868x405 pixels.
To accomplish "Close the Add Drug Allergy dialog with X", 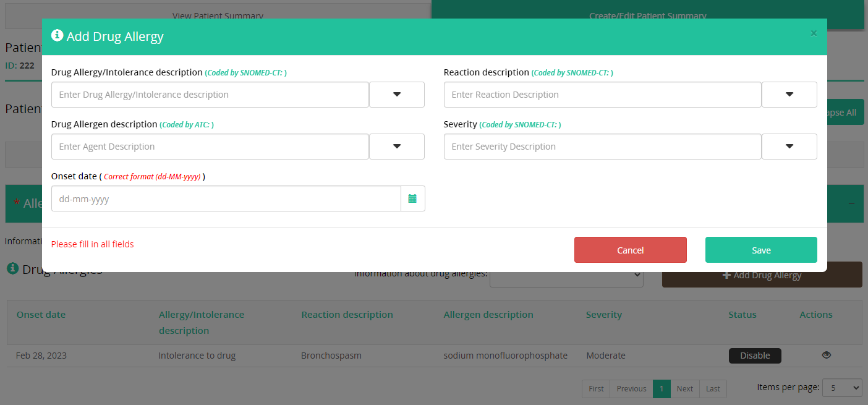I will coord(814,33).
